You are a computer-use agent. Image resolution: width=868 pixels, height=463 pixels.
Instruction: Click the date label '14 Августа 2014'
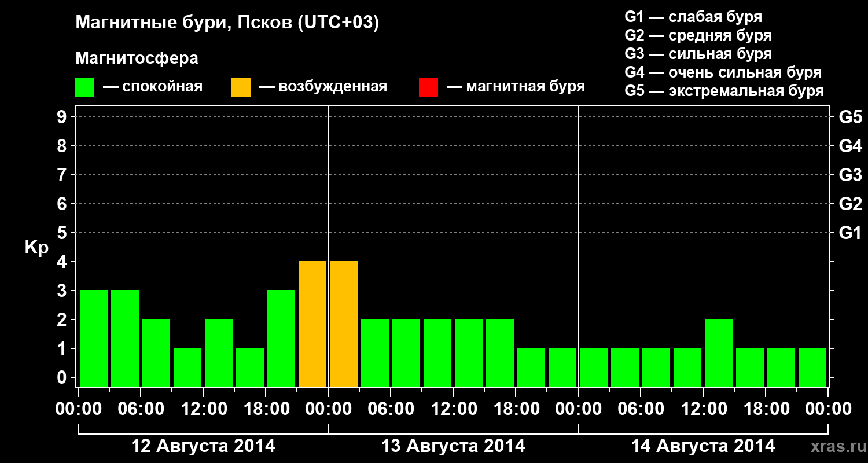click(x=703, y=446)
